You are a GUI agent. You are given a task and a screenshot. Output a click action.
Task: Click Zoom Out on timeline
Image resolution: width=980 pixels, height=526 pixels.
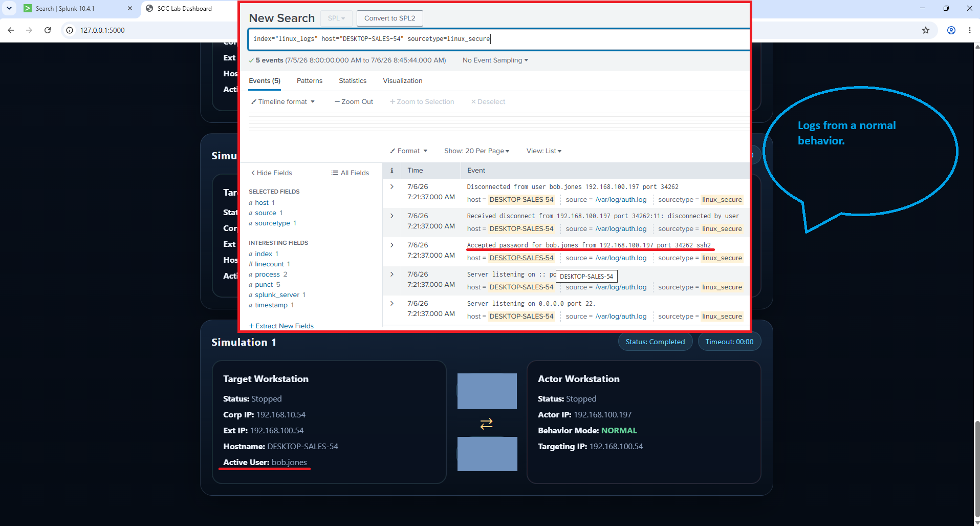(x=354, y=102)
